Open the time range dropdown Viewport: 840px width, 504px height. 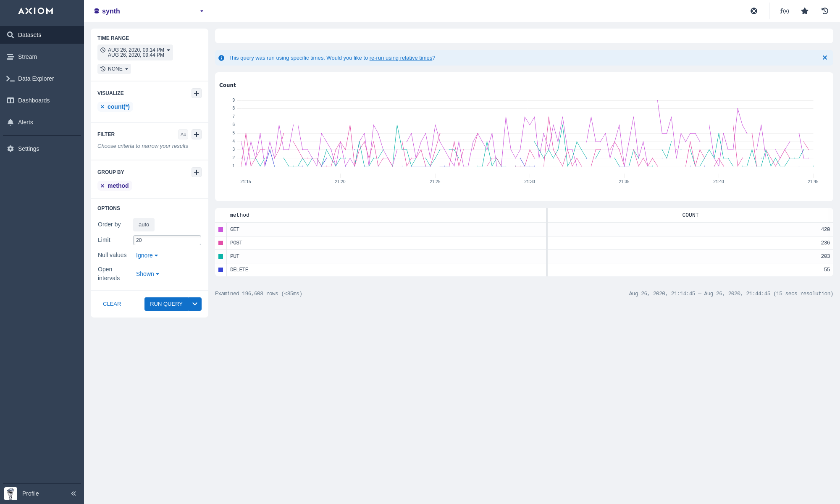click(135, 52)
